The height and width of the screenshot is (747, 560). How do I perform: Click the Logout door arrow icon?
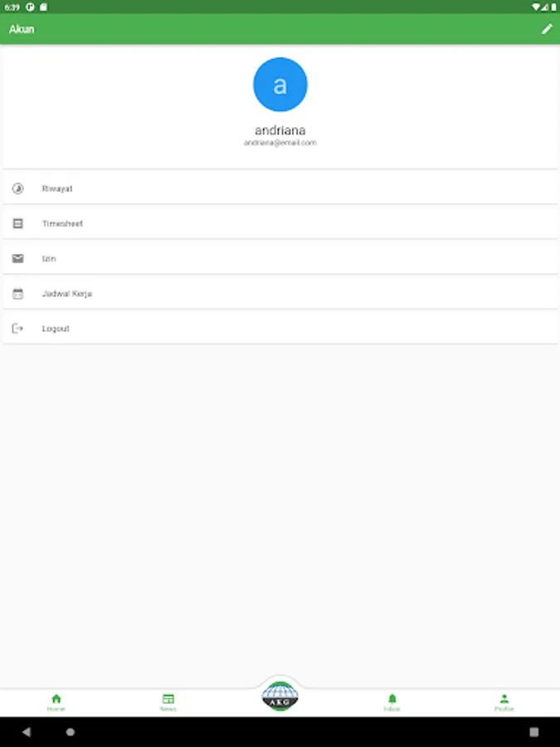coord(17,328)
